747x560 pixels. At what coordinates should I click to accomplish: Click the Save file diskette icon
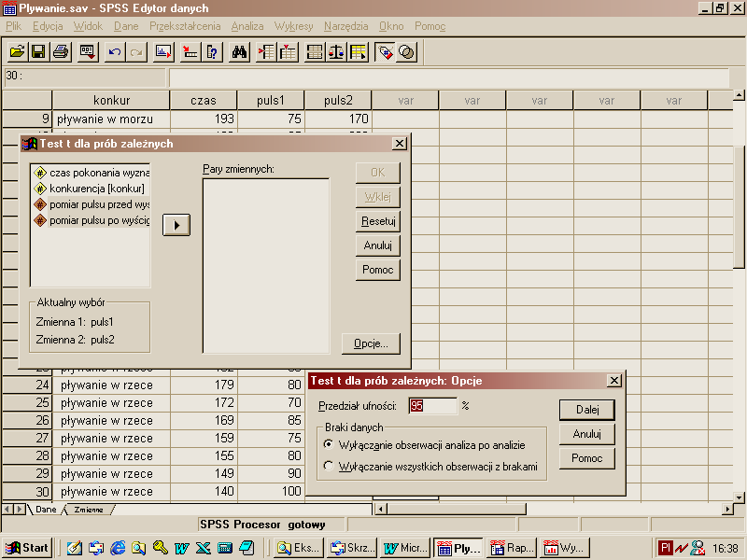[x=38, y=52]
